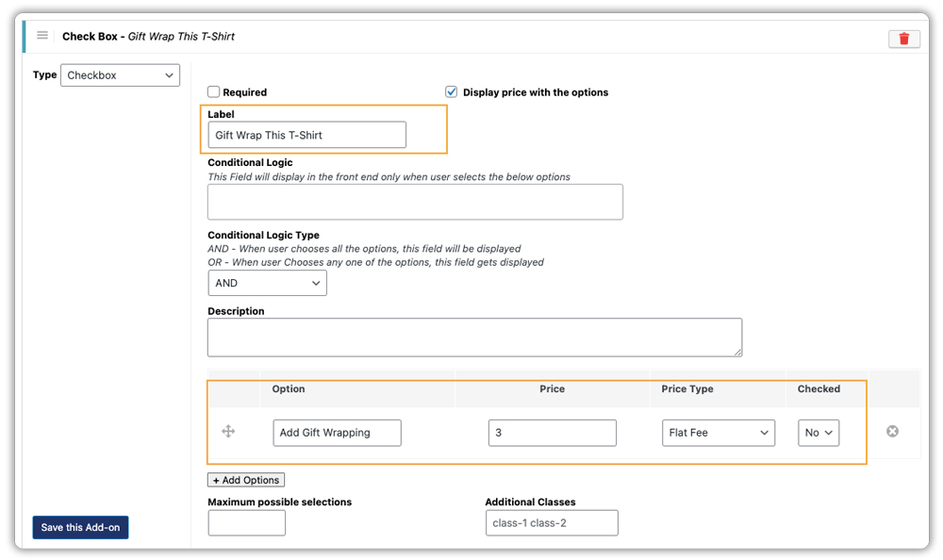The height and width of the screenshot is (560, 943).
Task: Click the Price field containing 3
Action: pos(552,432)
